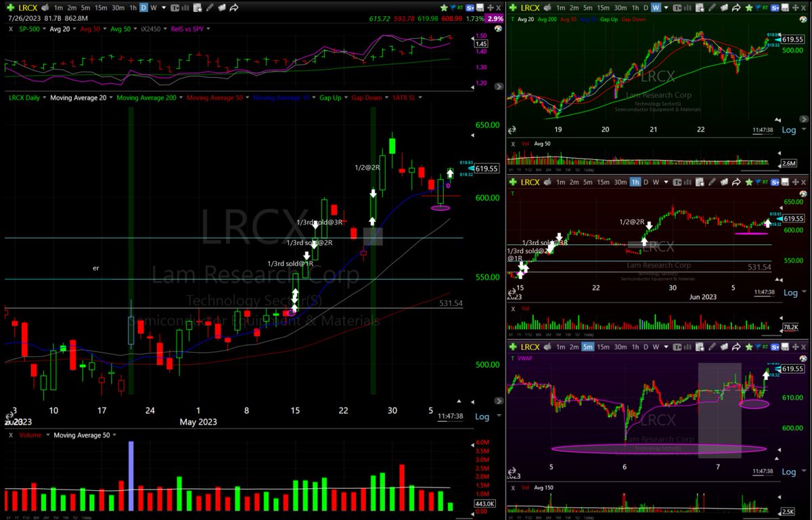
Task: Close the relative strength pane with its X
Action: (10, 29)
